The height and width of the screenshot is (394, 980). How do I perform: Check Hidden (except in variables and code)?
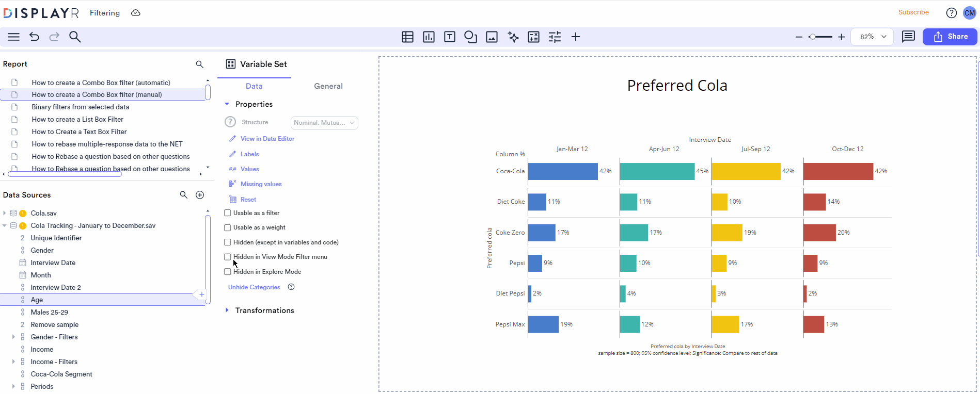(x=228, y=242)
